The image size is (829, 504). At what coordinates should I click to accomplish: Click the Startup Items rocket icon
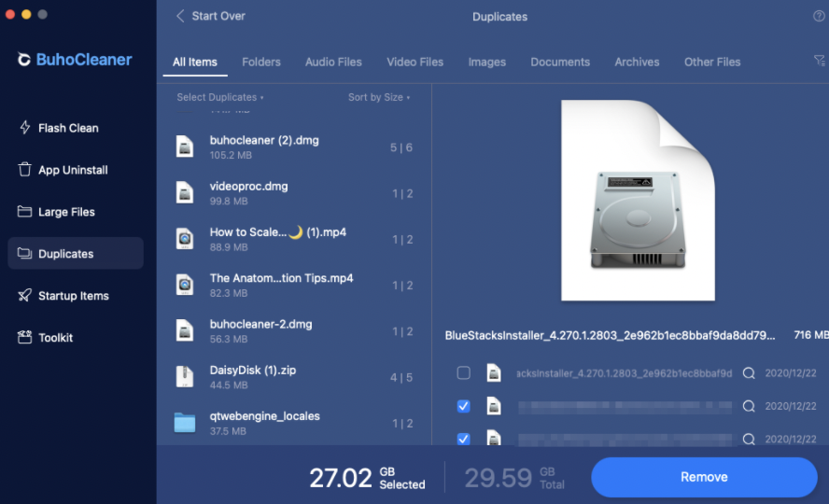tap(24, 295)
